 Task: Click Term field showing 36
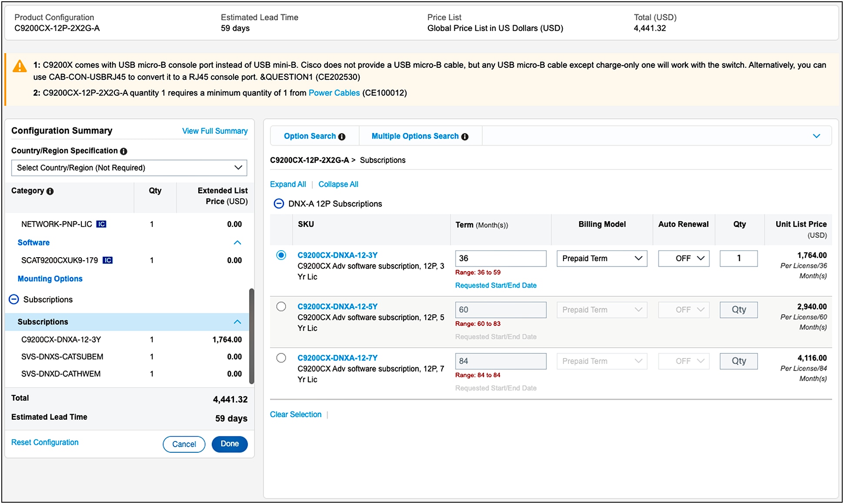coord(501,259)
